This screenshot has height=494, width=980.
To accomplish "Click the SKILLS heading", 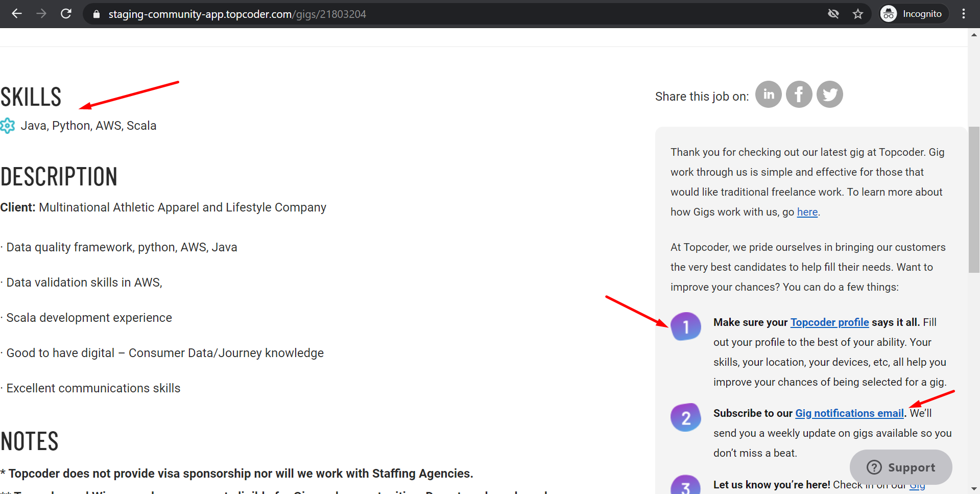I will pyautogui.click(x=31, y=97).
